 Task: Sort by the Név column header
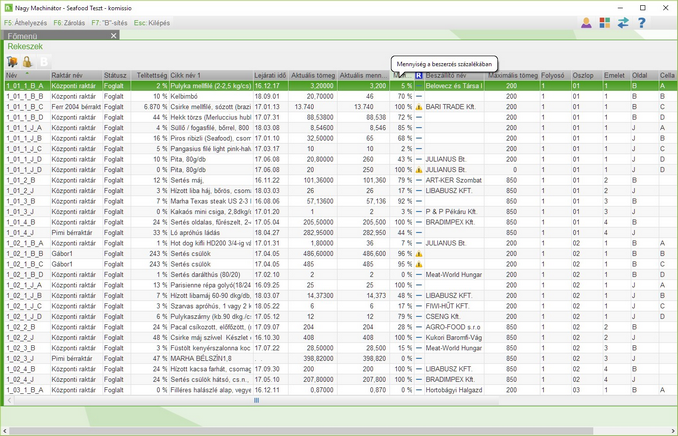[12, 76]
